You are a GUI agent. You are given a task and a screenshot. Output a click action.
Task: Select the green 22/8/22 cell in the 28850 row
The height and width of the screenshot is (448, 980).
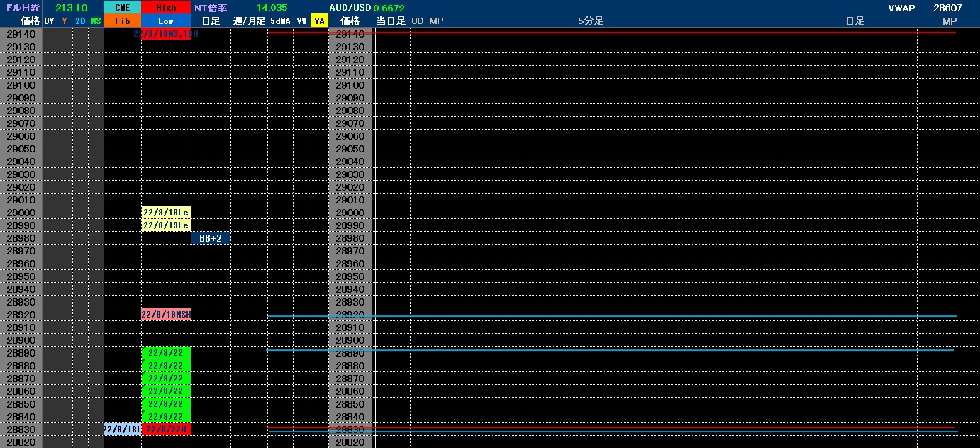tap(166, 404)
